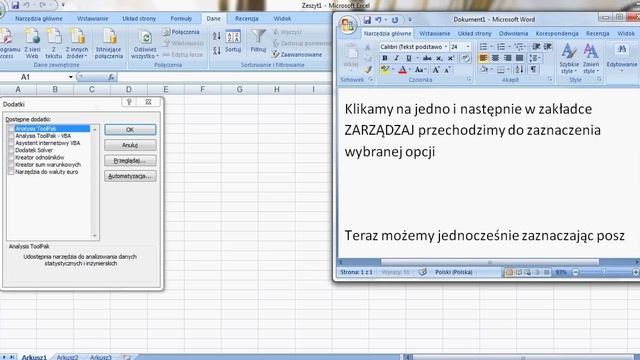
Task: Switch to Excel Wstawianie tab
Action: (x=92, y=18)
